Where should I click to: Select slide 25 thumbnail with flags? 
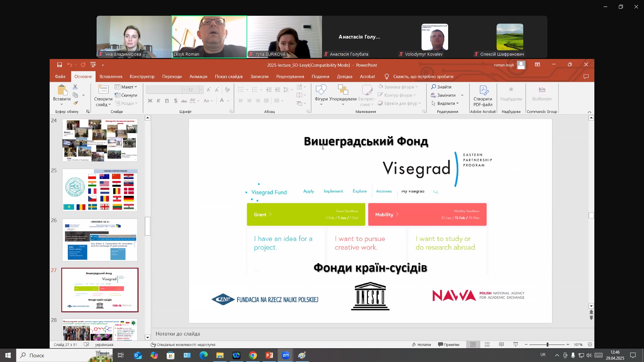(x=100, y=190)
